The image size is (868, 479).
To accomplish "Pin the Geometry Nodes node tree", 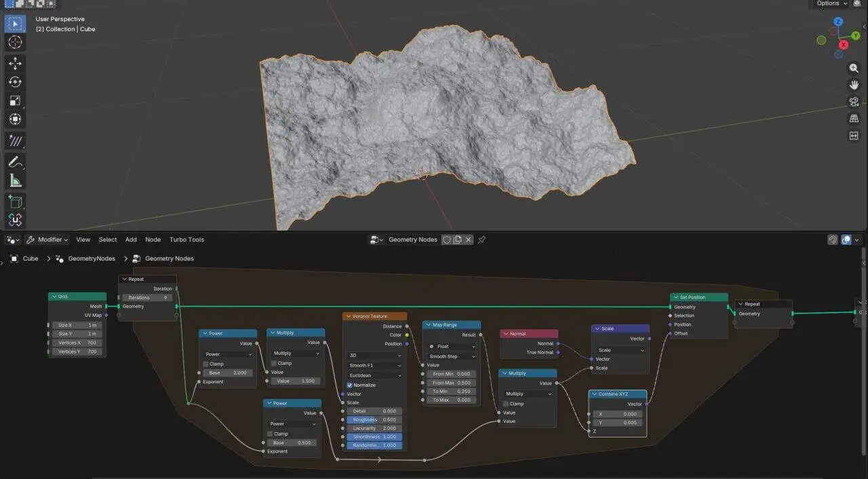I will pyautogui.click(x=481, y=240).
